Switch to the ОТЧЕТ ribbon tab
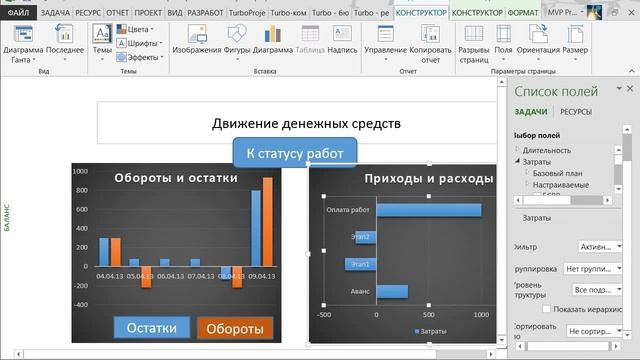This screenshot has height=360, width=640. 118,13
